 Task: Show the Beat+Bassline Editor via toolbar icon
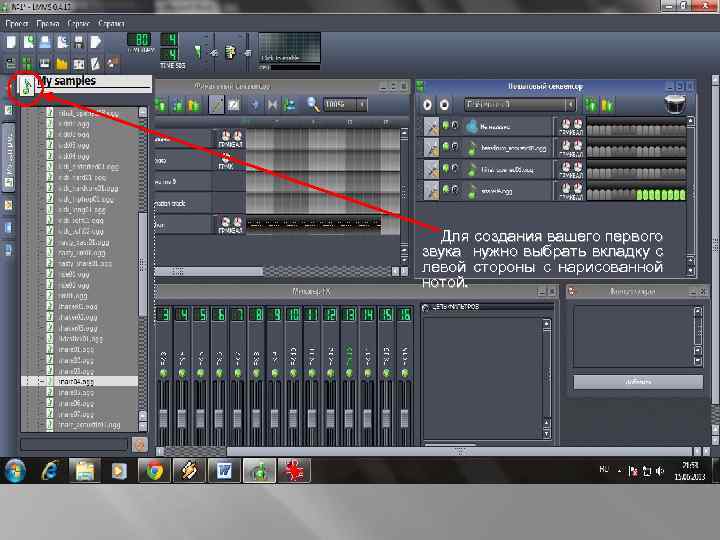(27, 63)
